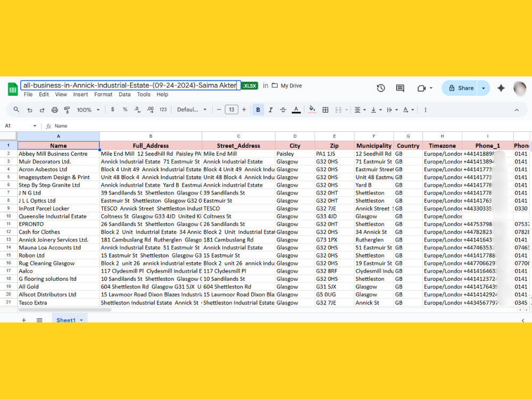Image resolution: width=532 pixels, height=399 pixels.
Task: Click the .XLSX file format badge
Action: pyautogui.click(x=250, y=86)
